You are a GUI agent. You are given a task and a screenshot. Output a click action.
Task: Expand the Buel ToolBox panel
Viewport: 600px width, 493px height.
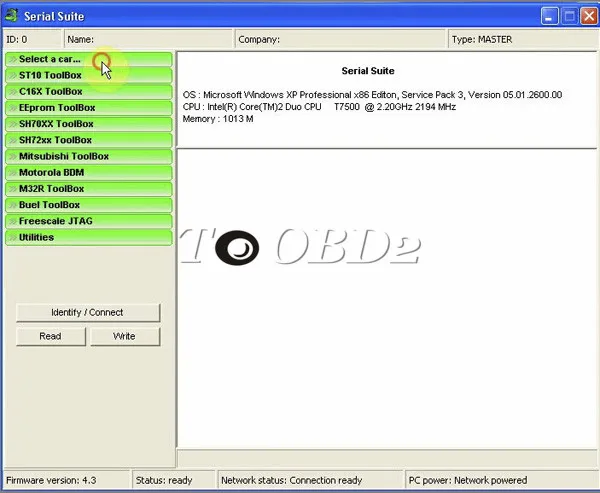point(89,205)
